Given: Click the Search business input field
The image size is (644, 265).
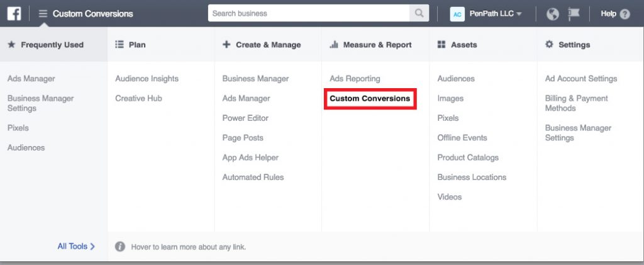Looking at the screenshot, I should coord(309,13).
